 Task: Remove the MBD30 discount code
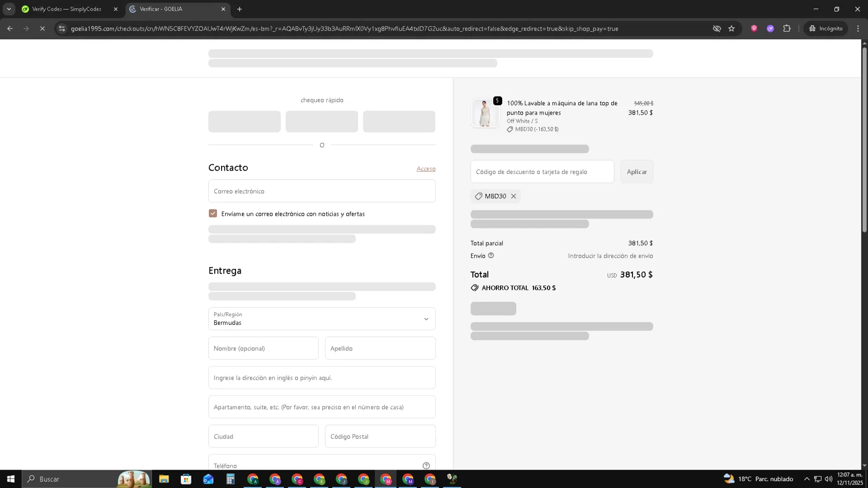click(513, 196)
